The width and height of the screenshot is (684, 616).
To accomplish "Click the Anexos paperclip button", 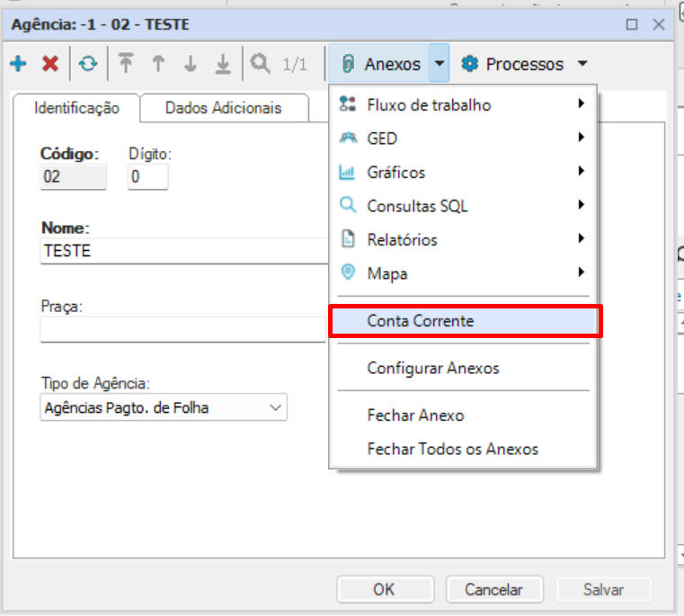I will pyautogui.click(x=379, y=64).
